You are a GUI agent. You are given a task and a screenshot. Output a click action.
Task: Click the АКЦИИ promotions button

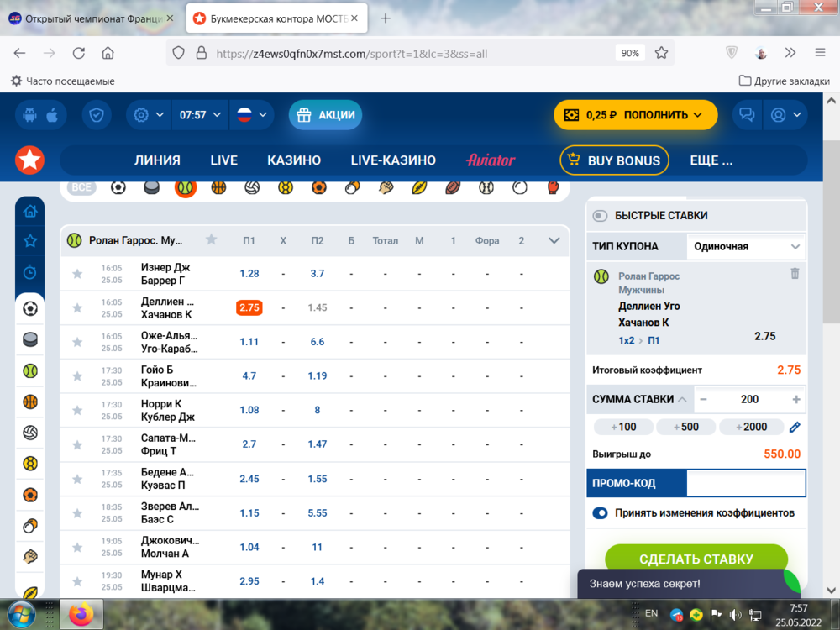pos(325,114)
